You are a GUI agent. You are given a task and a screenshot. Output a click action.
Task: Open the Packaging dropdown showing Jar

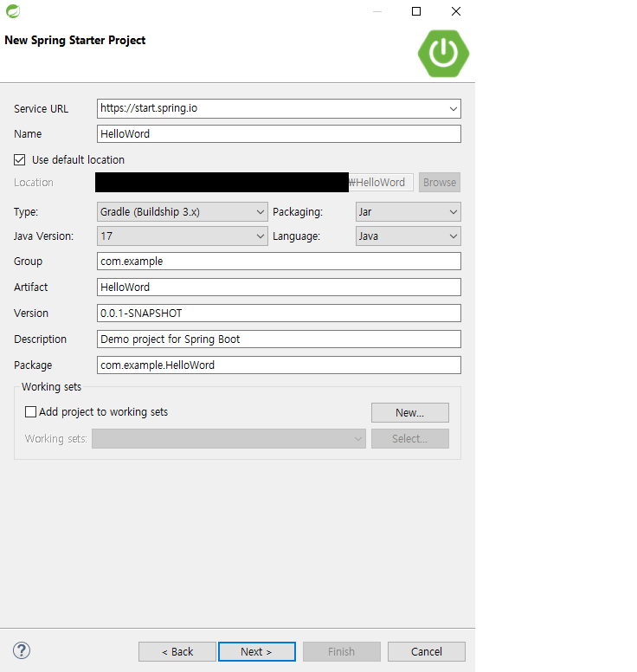[x=409, y=212]
